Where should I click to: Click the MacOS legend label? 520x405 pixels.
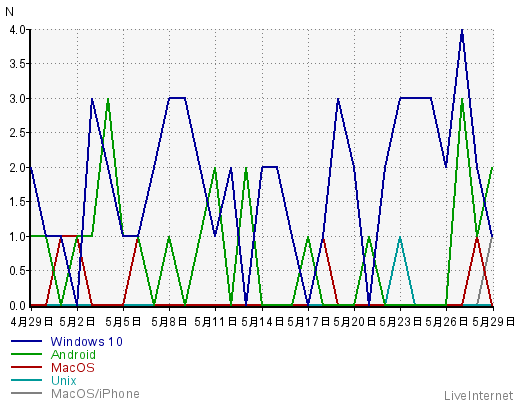coord(73,368)
